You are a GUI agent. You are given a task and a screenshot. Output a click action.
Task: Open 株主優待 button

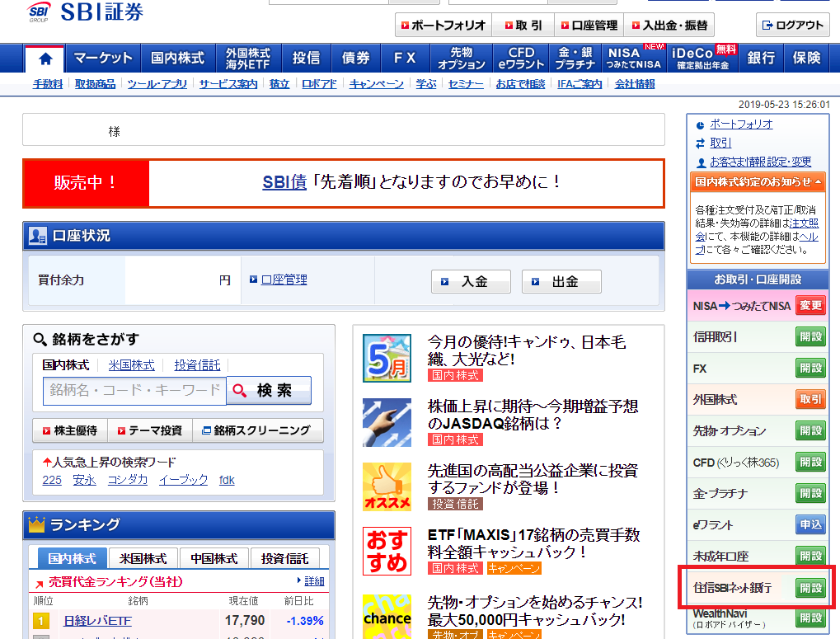[70, 430]
